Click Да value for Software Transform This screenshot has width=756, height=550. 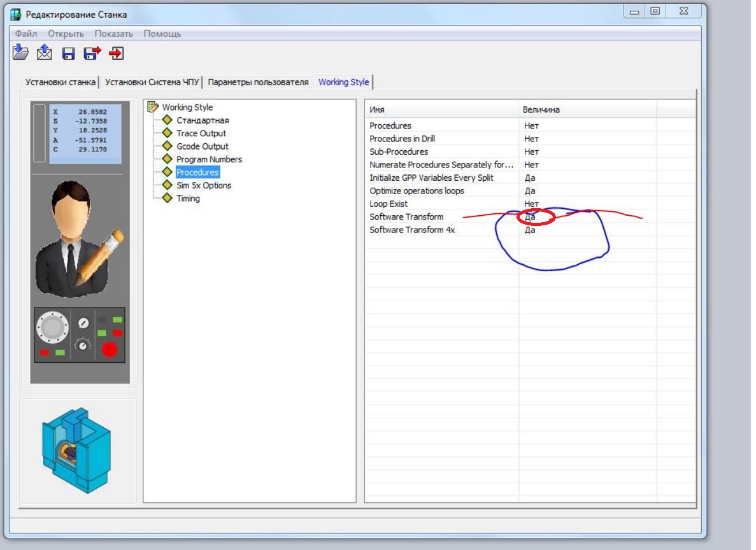pos(530,216)
